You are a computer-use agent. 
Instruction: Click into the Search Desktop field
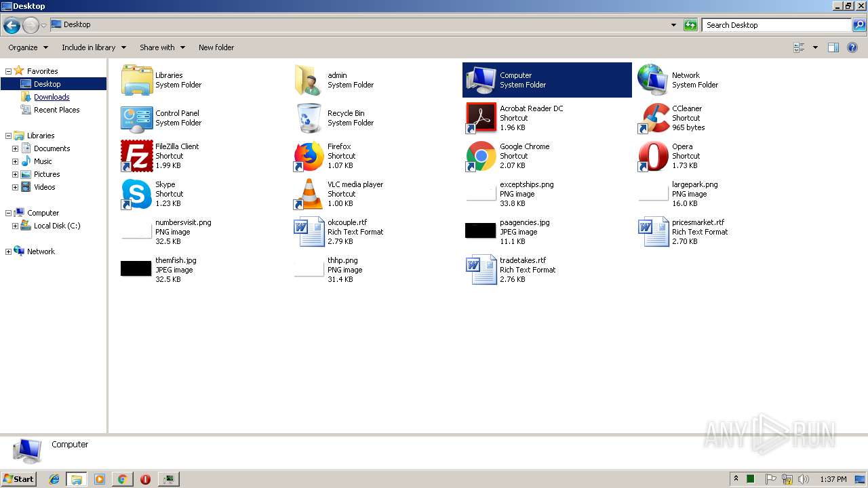tap(776, 25)
